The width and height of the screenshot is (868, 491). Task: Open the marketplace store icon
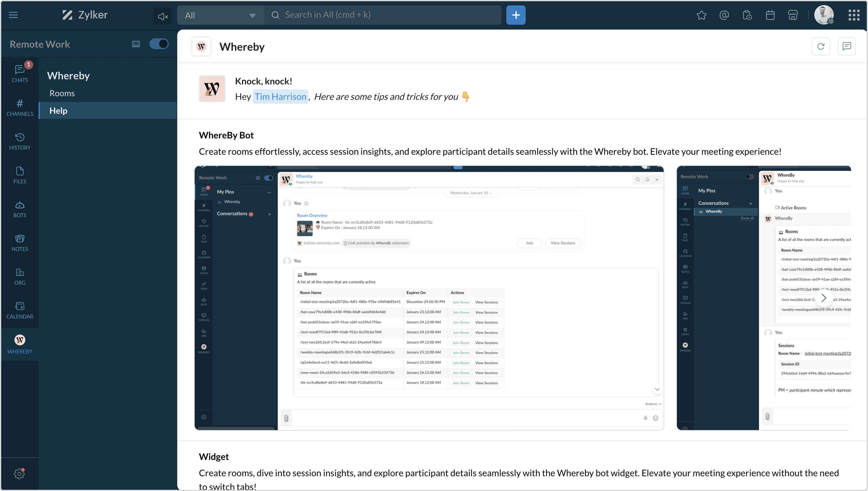coord(793,15)
